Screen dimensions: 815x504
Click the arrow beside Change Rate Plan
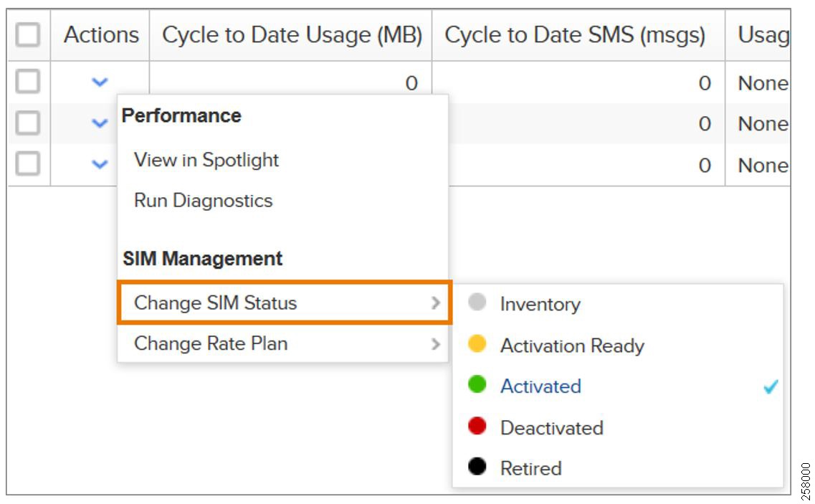coord(436,344)
